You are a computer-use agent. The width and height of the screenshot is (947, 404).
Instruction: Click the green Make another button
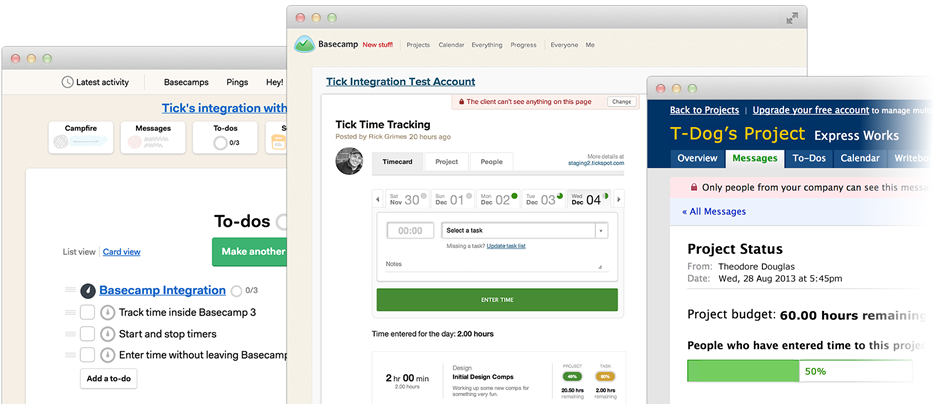(249, 252)
